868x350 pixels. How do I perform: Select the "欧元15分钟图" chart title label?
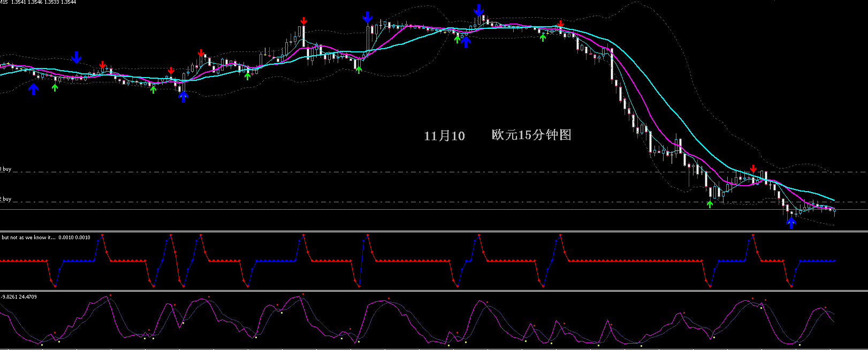click(531, 135)
